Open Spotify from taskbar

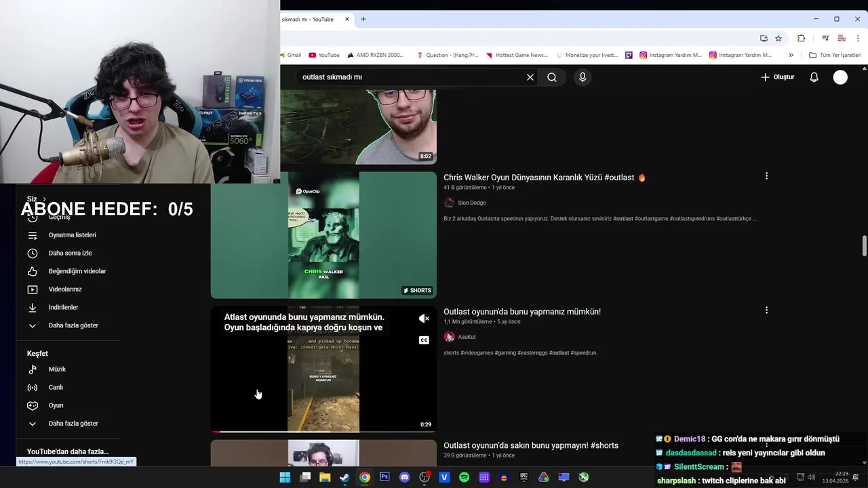coord(464,477)
